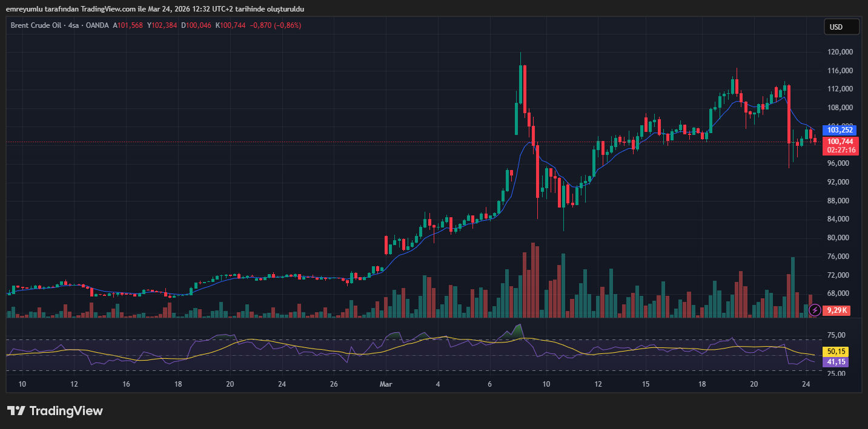Click the TradingView logo icon

pyautogui.click(x=16, y=411)
